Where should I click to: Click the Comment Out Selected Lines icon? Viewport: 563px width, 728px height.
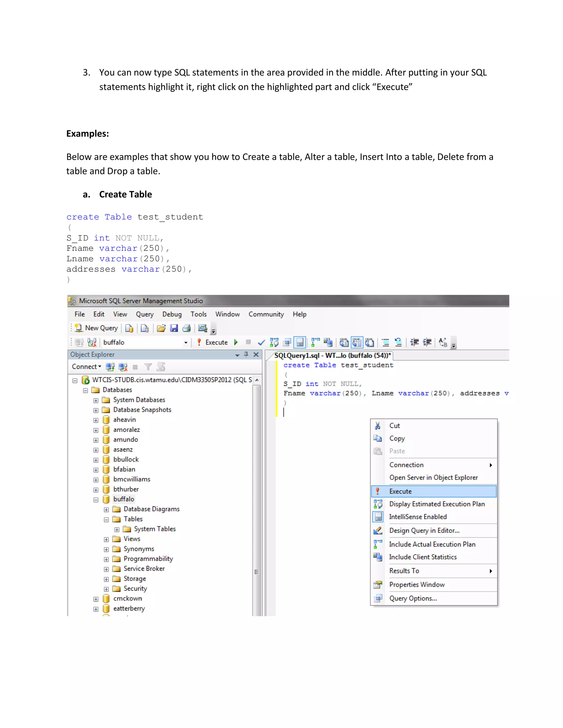click(x=386, y=342)
